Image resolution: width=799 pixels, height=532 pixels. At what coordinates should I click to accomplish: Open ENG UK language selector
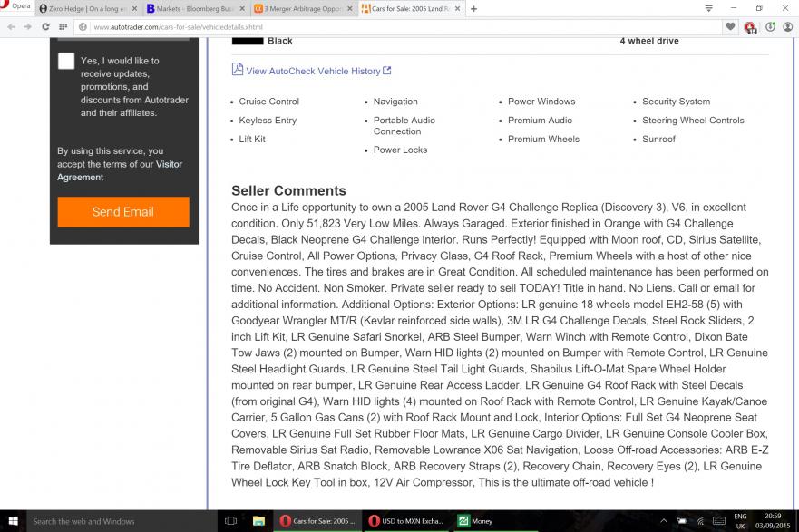(x=740, y=521)
